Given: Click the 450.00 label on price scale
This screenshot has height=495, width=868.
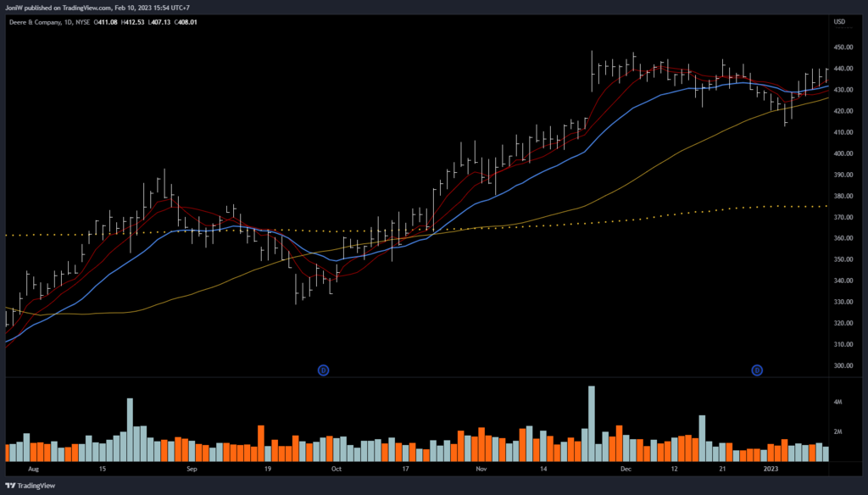Looking at the screenshot, I should click(842, 47).
